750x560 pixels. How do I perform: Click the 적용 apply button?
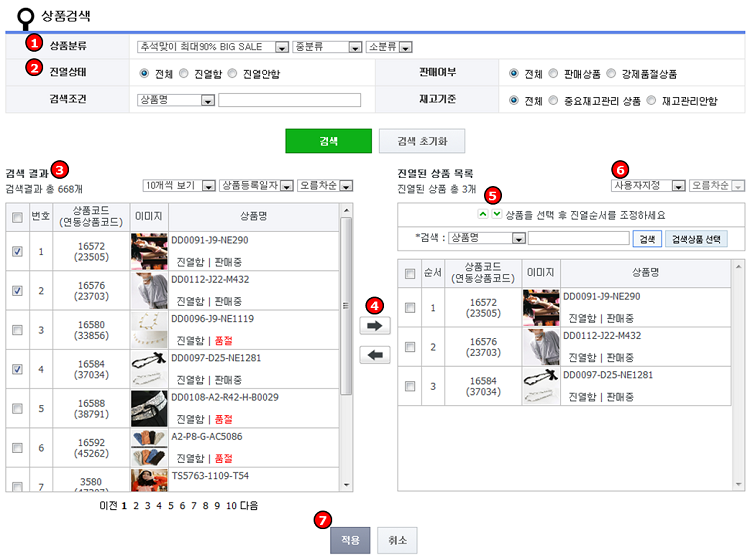[350, 540]
